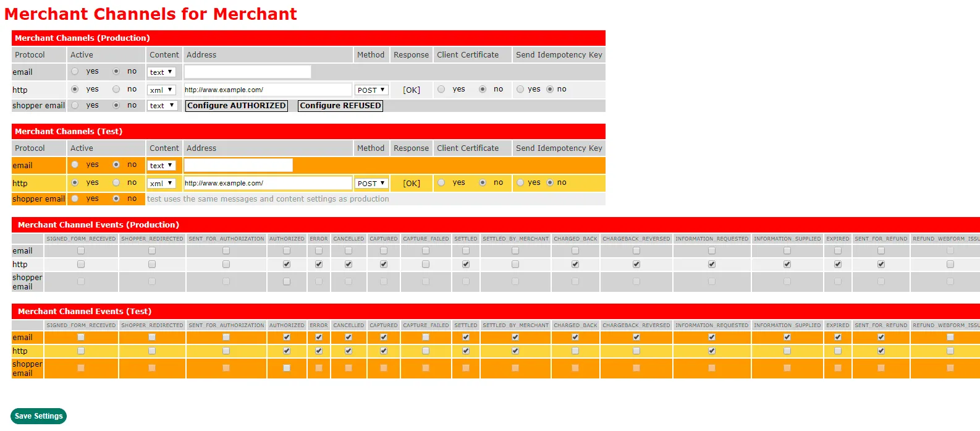Save the merchant channel settings
This screenshot has height=431, width=980.
point(38,416)
